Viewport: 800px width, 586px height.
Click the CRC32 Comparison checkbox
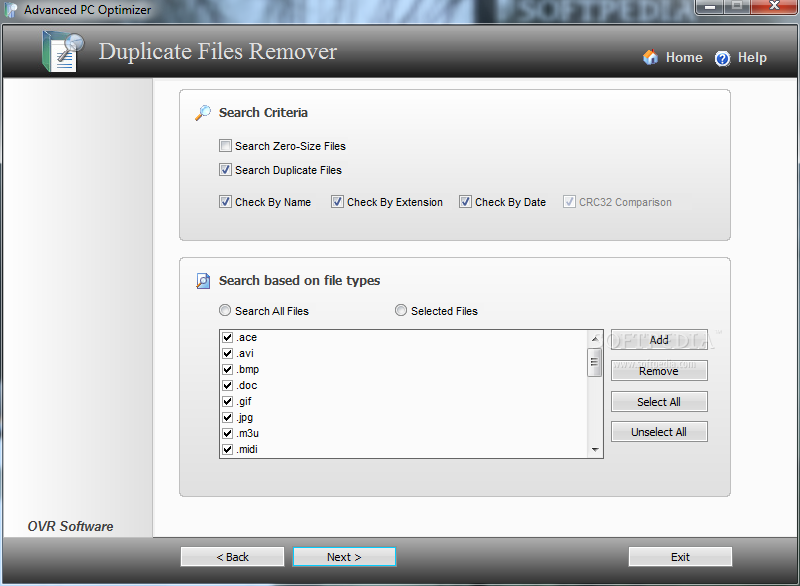(x=569, y=202)
